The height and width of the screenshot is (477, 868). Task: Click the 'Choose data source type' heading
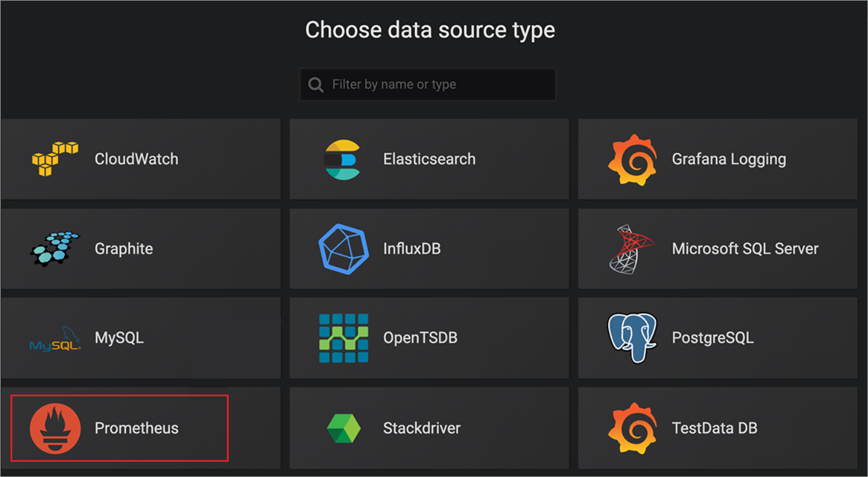[x=430, y=30]
